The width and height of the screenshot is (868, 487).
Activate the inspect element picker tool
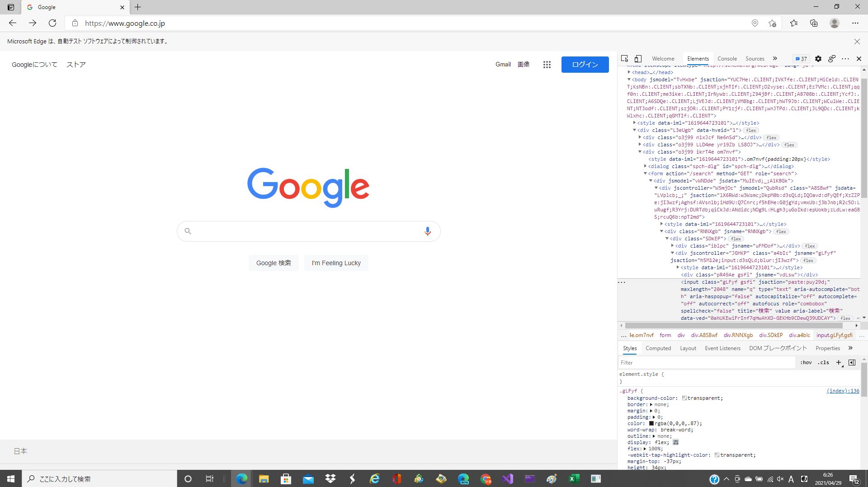click(x=625, y=59)
